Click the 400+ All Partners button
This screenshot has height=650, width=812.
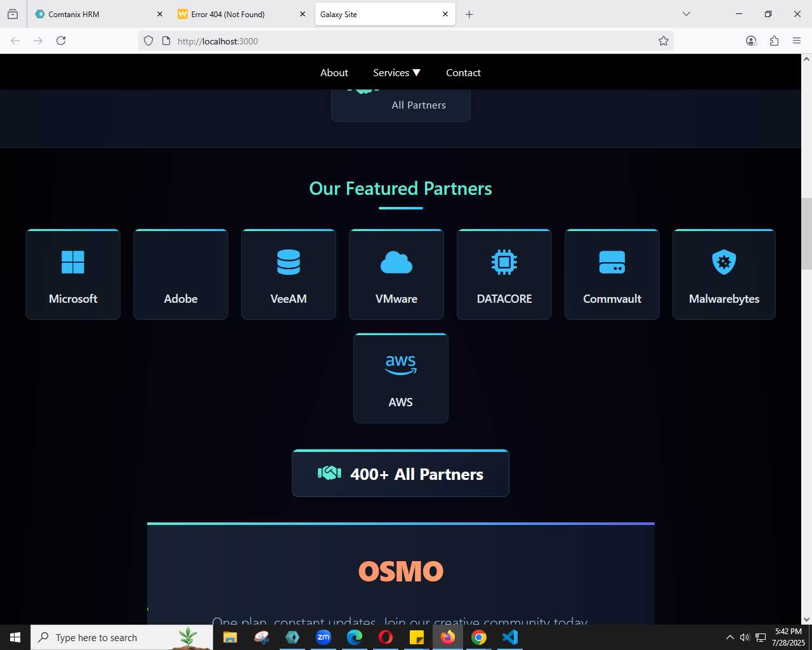400,474
